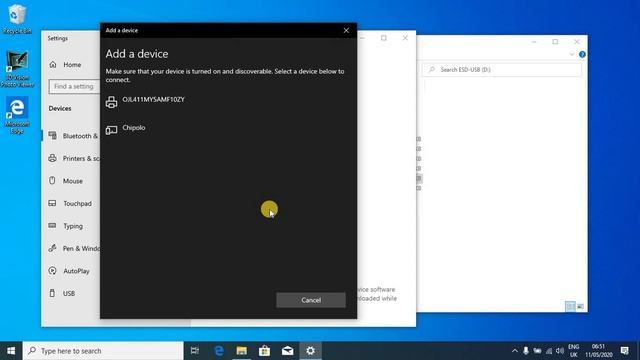This screenshot has width=640, height=360.
Task: Click the Find a setting search field
Action: 75,87
